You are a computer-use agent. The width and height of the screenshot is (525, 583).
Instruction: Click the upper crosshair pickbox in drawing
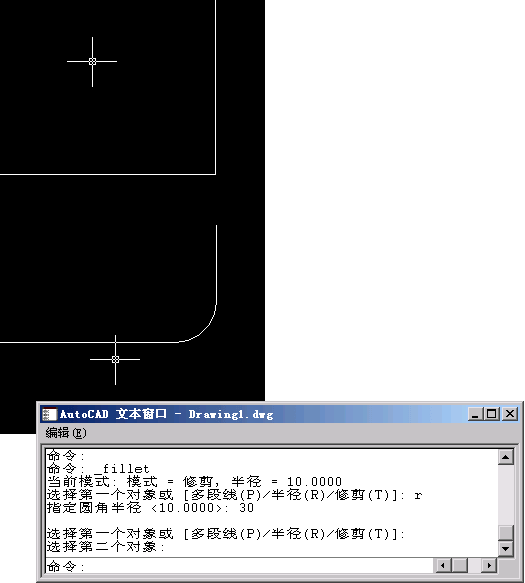(x=92, y=62)
